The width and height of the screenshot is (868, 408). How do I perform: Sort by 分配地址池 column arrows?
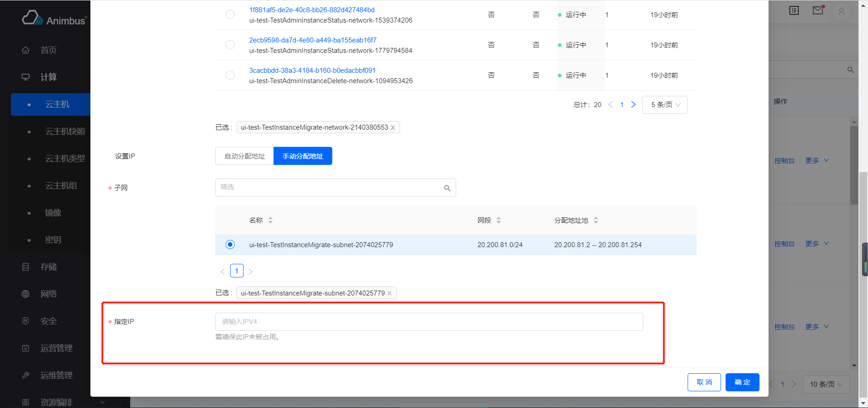pyautogui.click(x=596, y=220)
